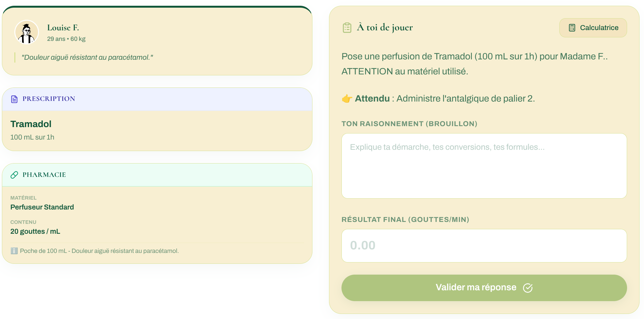Image resolution: width=644 pixels, height=319 pixels.
Task: Click the Ton raisonnement brouillon text area
Action: [x=484, y=165]
